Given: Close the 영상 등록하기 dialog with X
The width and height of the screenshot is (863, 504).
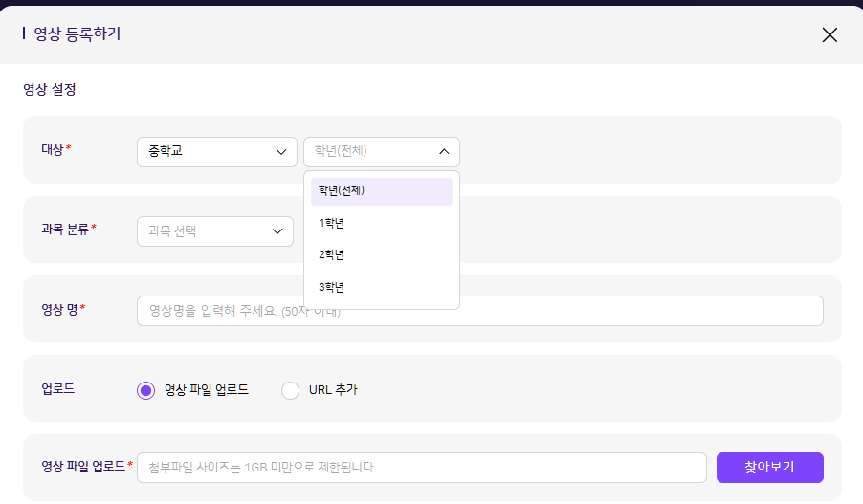Looking at the screenshot, I should [x=829, y=35].
